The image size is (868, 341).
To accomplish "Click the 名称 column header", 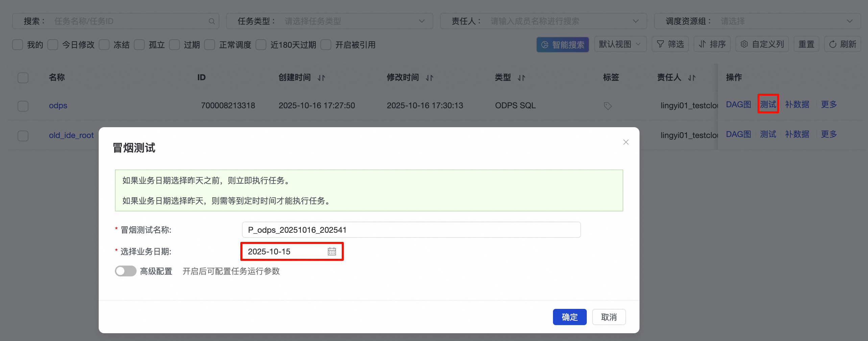I will [57, 77].
